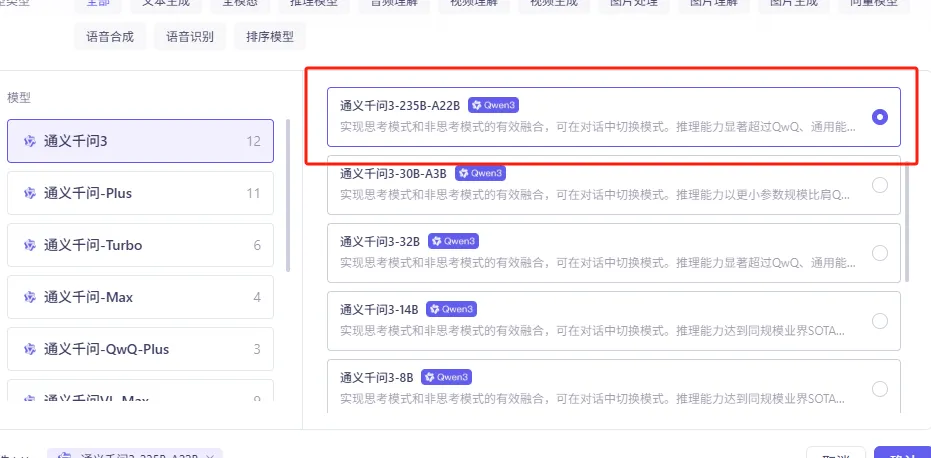Click the Qwen3 badge on the 通义千问3-32B card

(x=453, y=241)
